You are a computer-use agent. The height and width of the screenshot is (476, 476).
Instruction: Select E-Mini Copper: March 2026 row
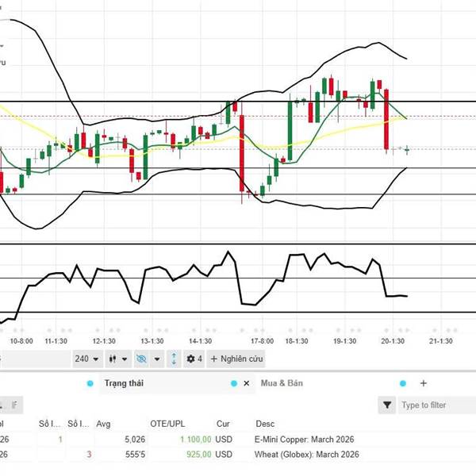[238, 440]
